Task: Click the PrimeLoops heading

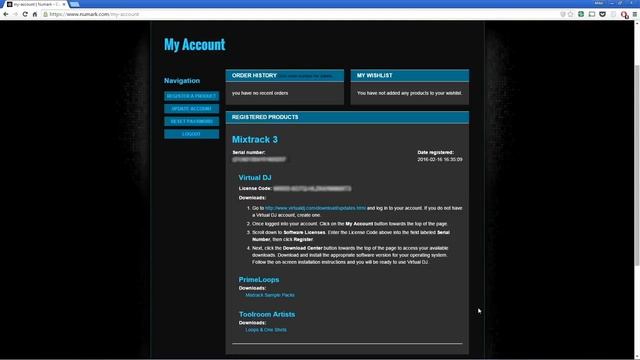Action: [259, 280]
